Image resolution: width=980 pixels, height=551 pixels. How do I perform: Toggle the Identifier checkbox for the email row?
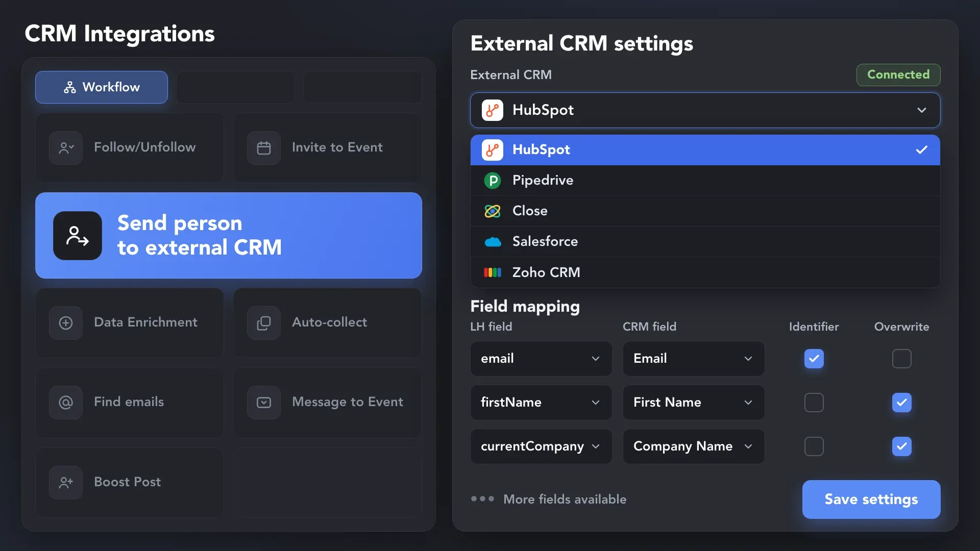pos(814,359)
